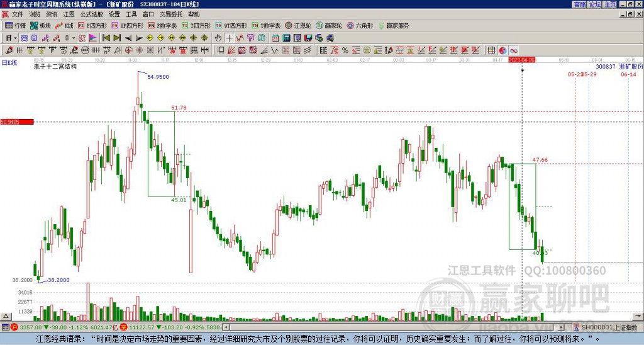The image size is (644, 345).
Task: Toggle the infinity symbol icon
Action: 513,50
